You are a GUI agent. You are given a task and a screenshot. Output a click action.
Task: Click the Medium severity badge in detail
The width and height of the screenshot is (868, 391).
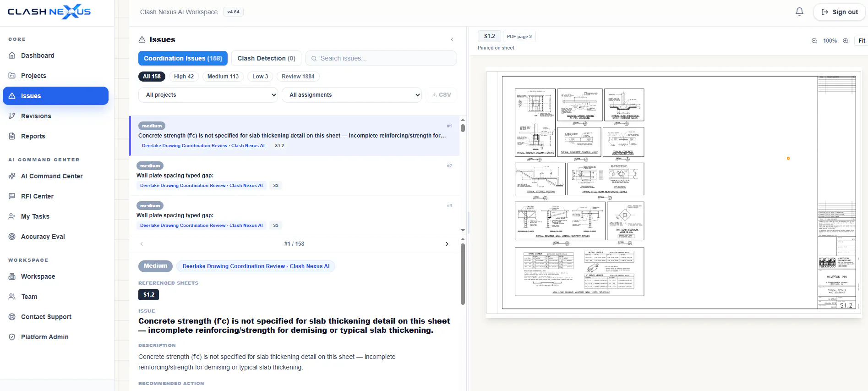[x=156, y=266]
